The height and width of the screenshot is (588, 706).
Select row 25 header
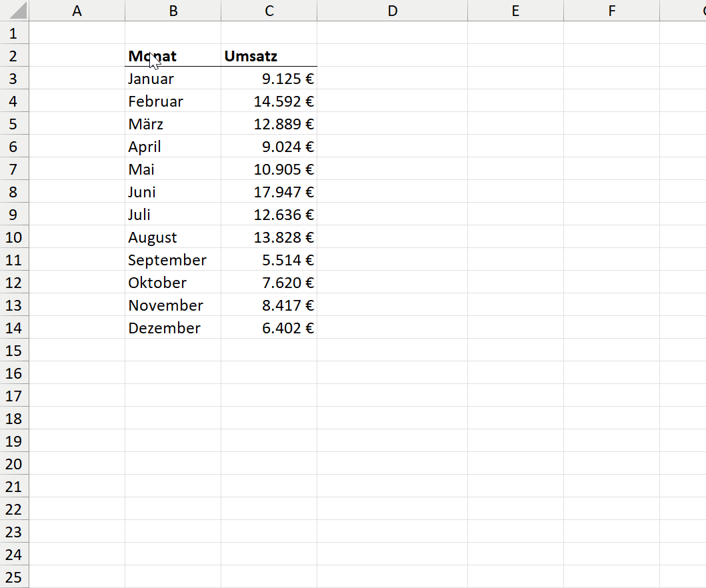[14, 577]
